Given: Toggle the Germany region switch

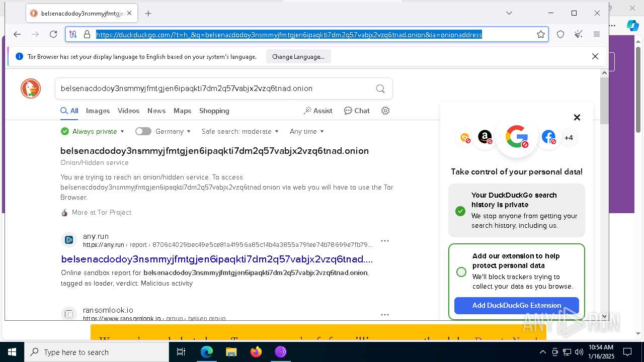Looking at the screenshot, I should pyautogui.click(x=143, y=131).
